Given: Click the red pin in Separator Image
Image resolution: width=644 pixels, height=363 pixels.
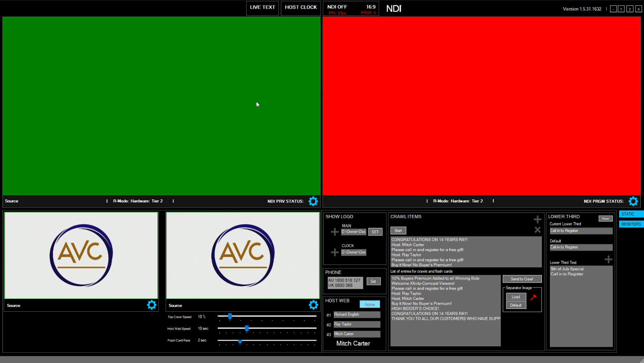Looking at the screenshot, I should tap(533, 297).
